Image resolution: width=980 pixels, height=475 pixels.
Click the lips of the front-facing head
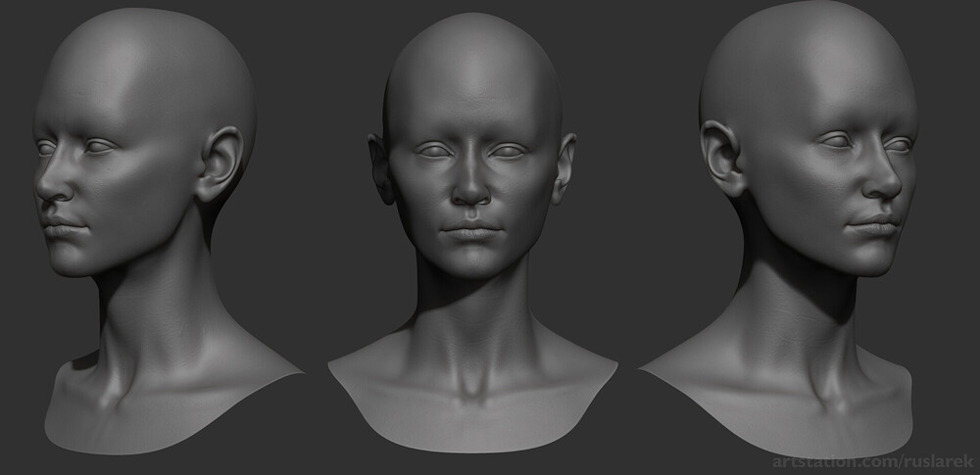pyautogui.click(x=471, y=230)
